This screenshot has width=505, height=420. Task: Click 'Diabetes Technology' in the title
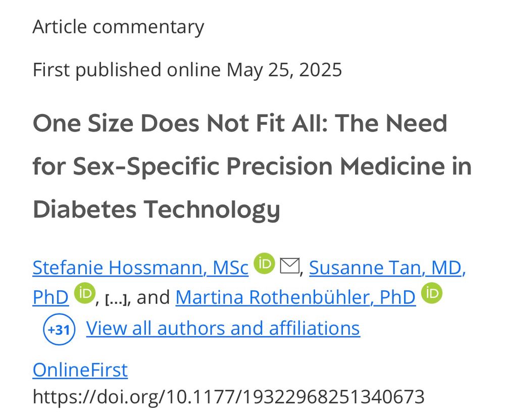[x=156, y=209]
